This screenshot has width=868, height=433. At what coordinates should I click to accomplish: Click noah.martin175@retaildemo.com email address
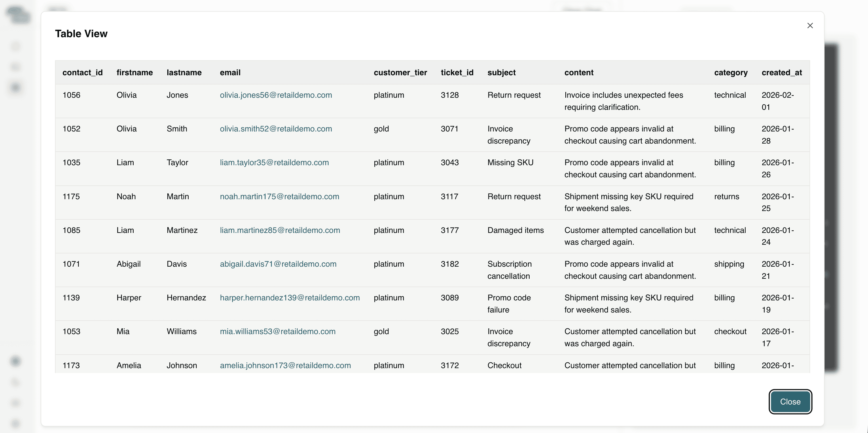pyautogui.click(x=279, y=197)
